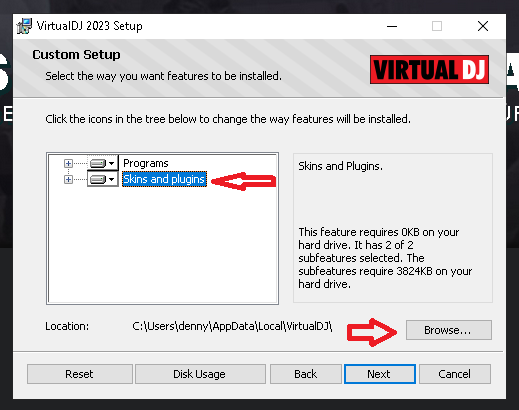
Task: Select the Programs feature item
Action: (146, 163)
